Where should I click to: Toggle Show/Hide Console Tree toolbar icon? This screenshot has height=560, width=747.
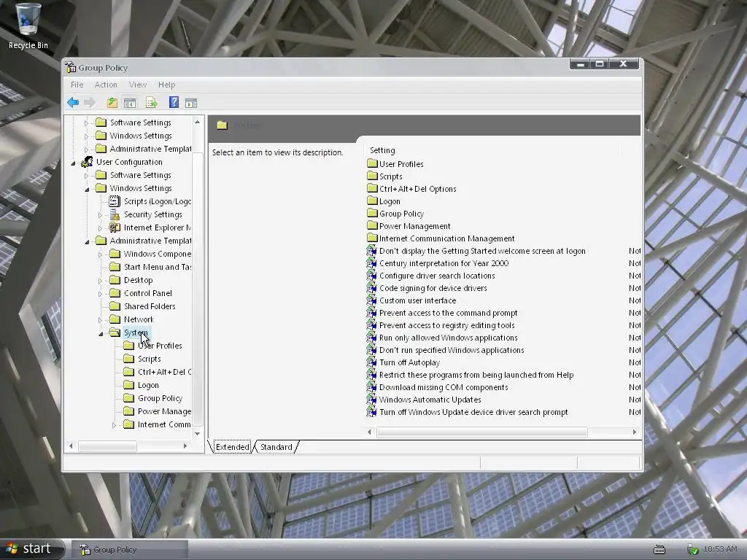click(130, 102)
